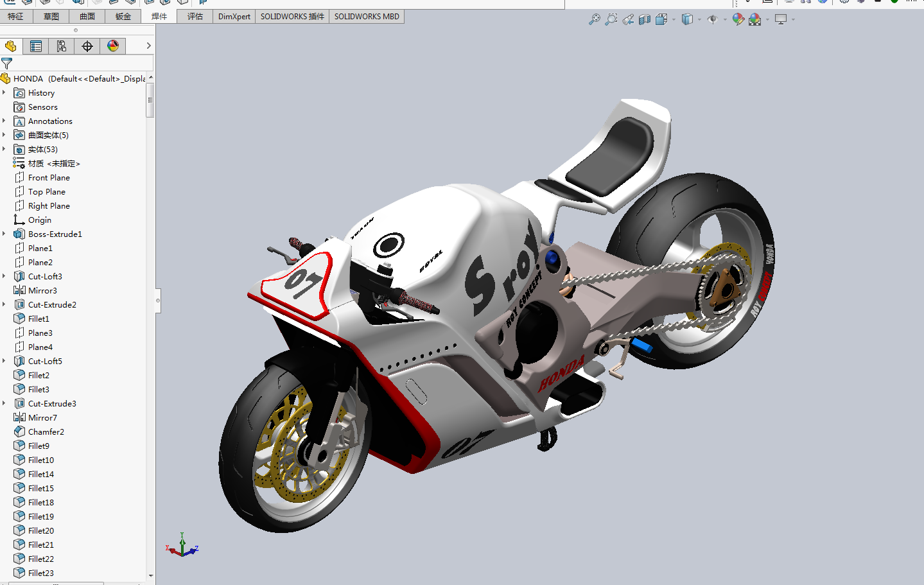Click the XYZ orientation triad
The width and height of the screenshot is (924, 585).
[x=182, y=546]
